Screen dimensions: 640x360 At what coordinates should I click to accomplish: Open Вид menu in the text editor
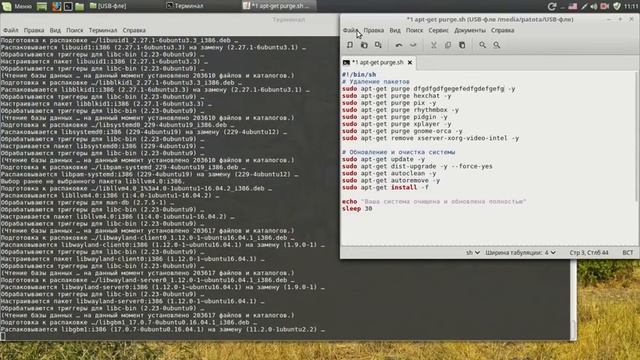(395, 30)
